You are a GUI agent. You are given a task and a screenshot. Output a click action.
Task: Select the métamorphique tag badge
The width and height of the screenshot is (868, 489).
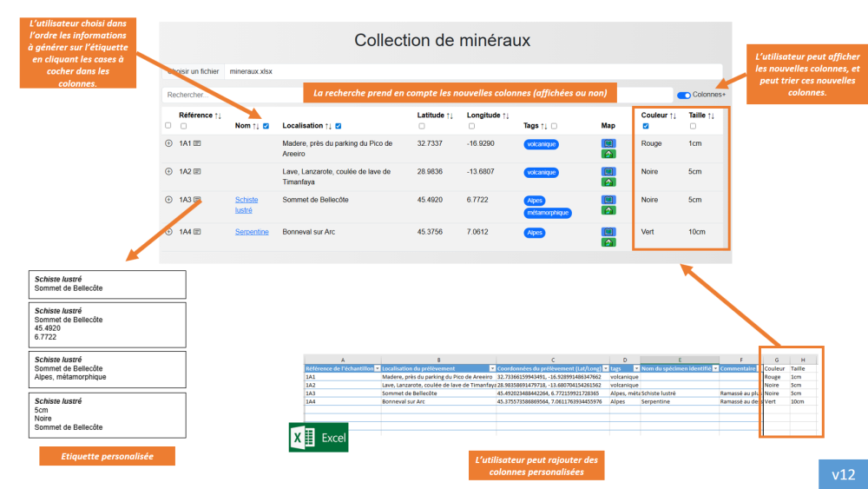click(548, 212)
